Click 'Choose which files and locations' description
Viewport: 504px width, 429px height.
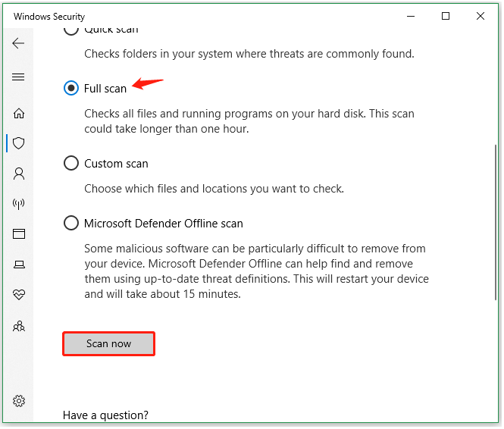coord(214,189)
